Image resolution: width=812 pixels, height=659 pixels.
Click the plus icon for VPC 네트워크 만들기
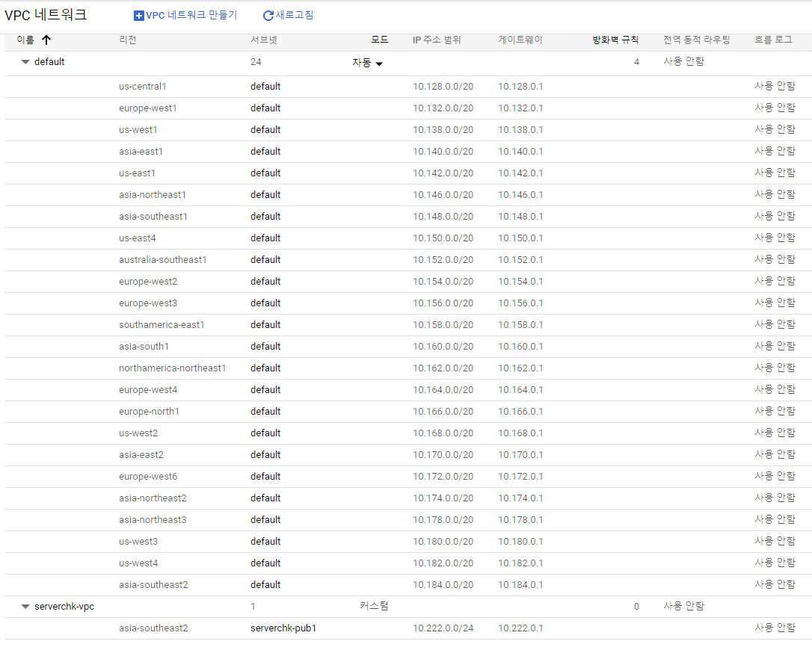point(139,16)
